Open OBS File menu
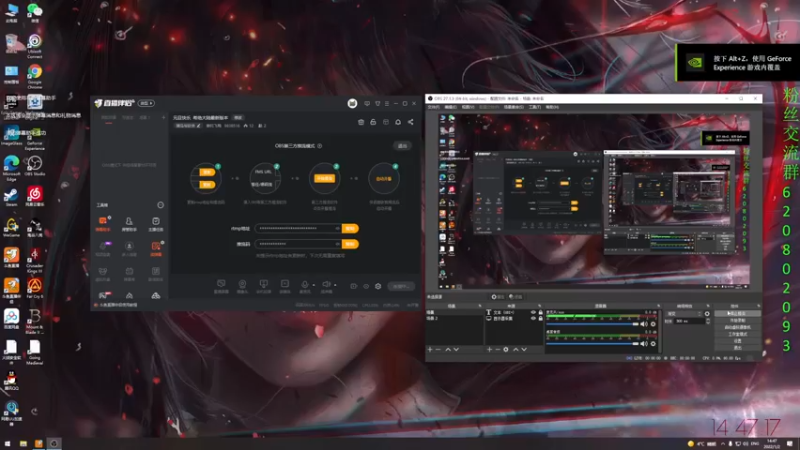 point(433,107)
